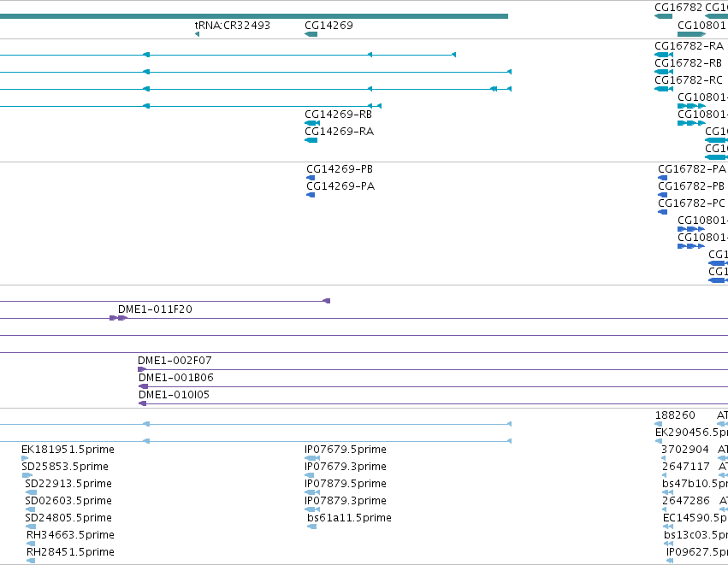This screenshot has height=565, width=728.
Task: Click the DME1-001B06 label
Action: [x=176, y=378]
